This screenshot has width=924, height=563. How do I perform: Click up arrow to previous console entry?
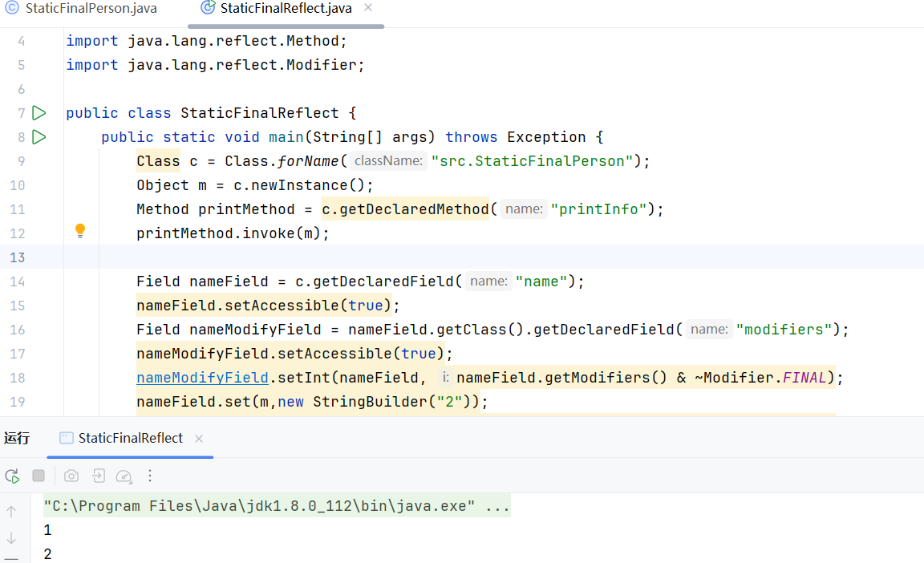11,511
